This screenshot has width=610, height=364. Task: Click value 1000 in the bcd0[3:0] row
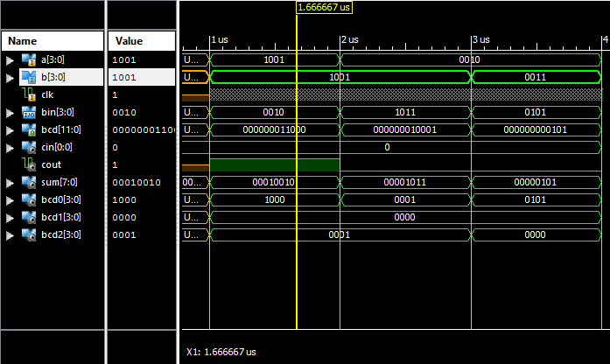(124, 199)
